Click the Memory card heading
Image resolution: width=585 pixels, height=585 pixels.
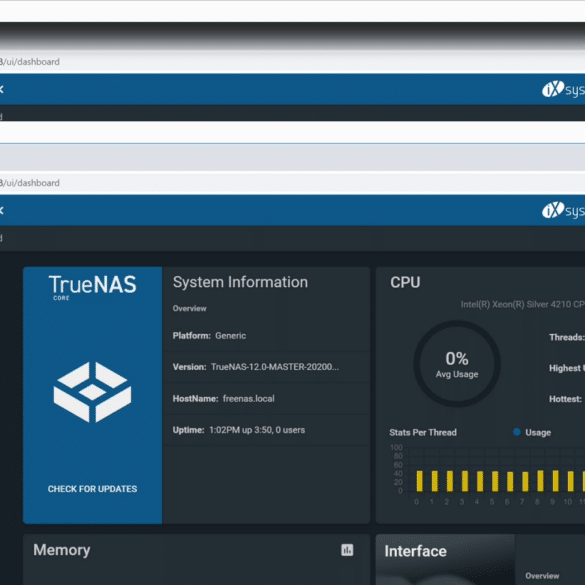[62, 550]
